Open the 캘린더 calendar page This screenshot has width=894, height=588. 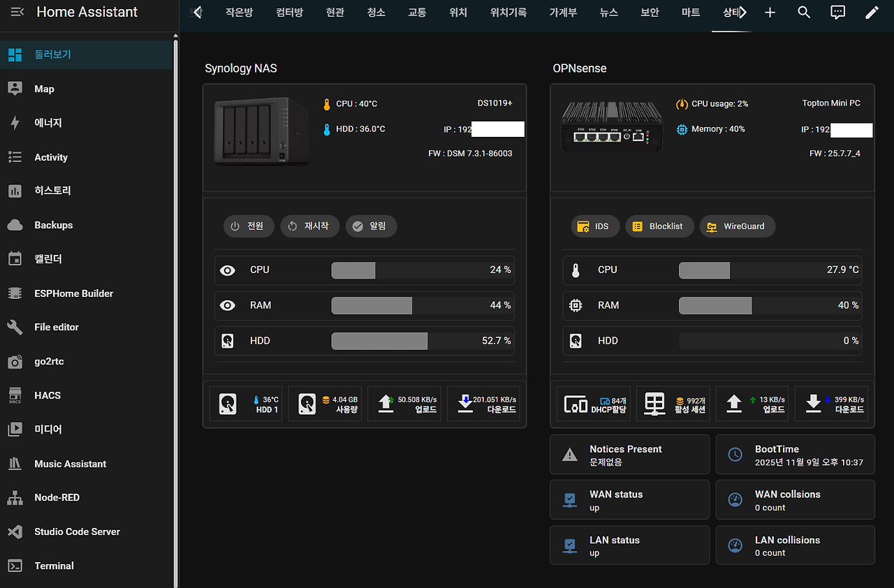click(x=86, y=259)
